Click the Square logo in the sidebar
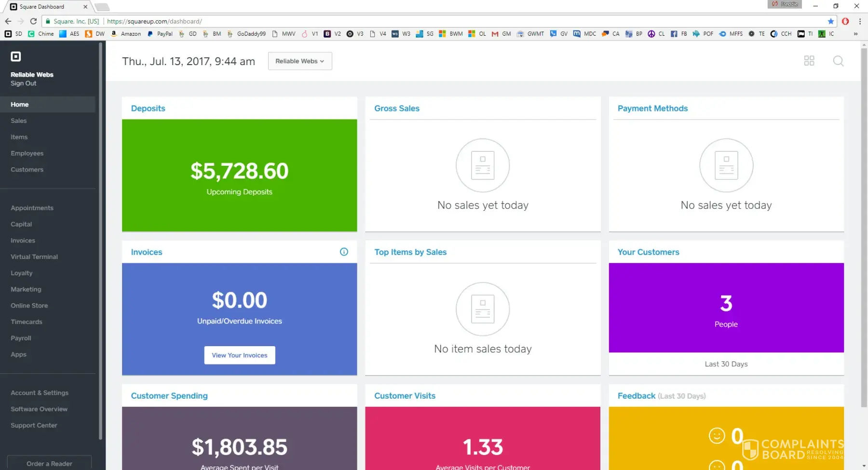 pyautogui.click(x=16, y=57)
